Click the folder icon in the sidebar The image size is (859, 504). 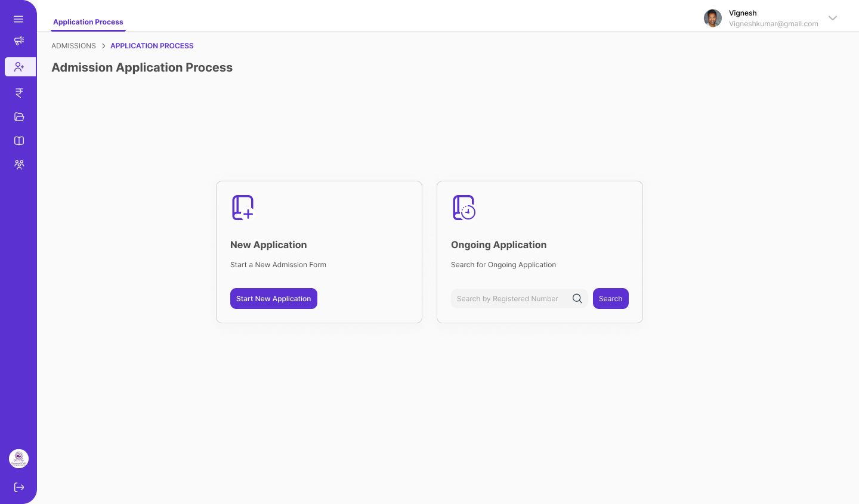point(19,117)
